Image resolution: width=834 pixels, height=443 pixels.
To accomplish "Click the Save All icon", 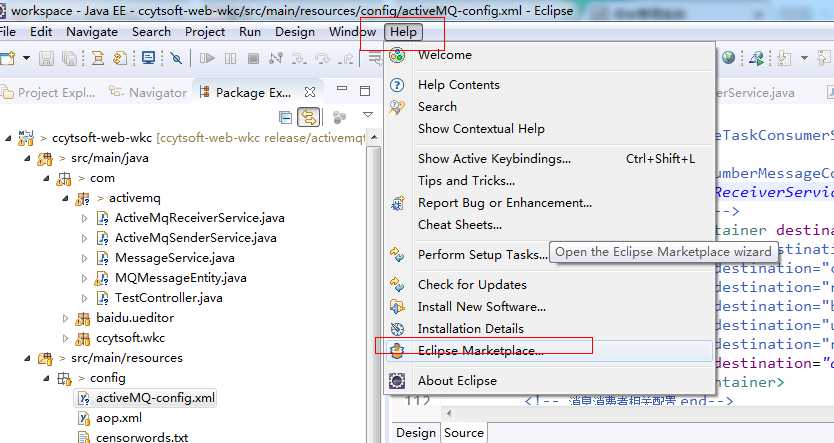I will pos(69,58).
